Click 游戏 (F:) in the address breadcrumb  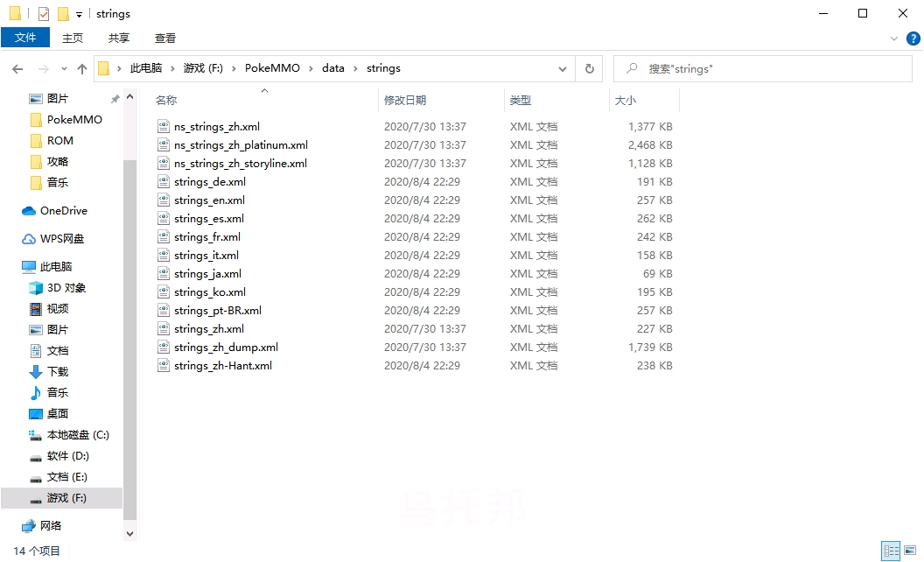pyautogui.click(x=203, y=67)
